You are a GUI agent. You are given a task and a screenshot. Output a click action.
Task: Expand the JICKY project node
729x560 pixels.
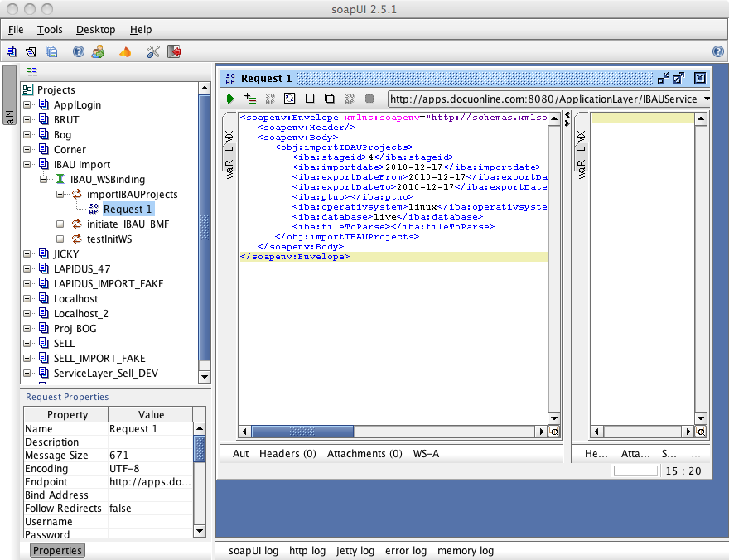tap(27, 254)
